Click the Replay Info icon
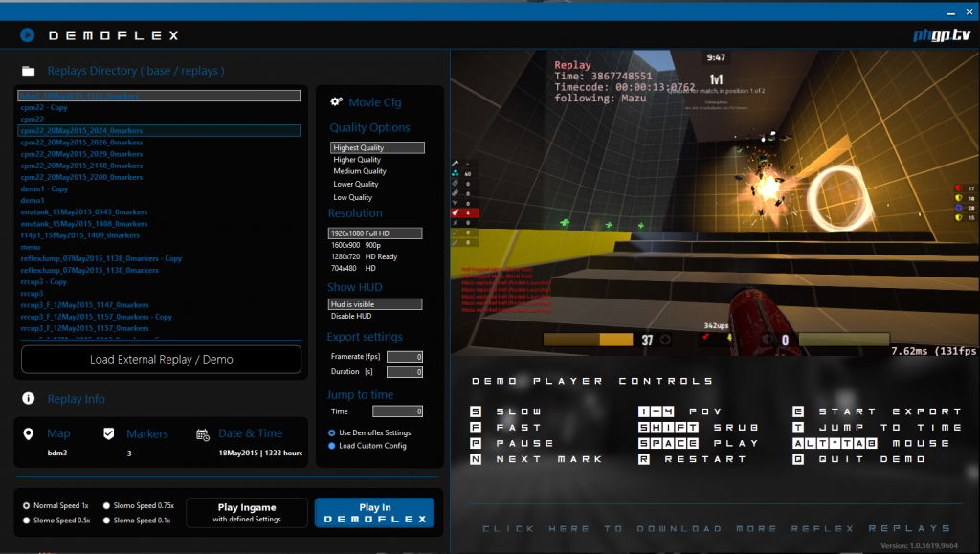Screen dimensions: 980x554 (29, 399)
